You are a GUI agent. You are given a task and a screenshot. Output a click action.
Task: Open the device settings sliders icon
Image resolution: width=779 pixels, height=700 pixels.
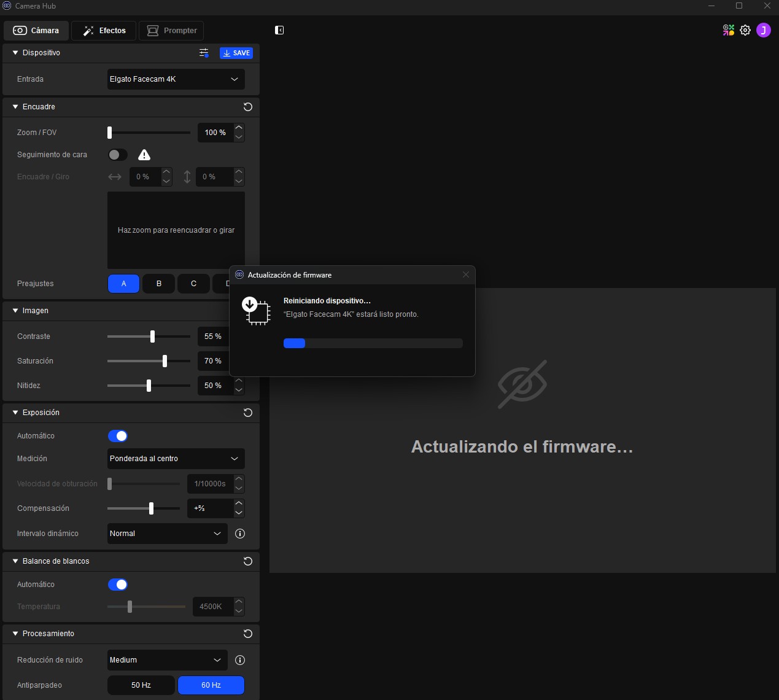point(204,53)
